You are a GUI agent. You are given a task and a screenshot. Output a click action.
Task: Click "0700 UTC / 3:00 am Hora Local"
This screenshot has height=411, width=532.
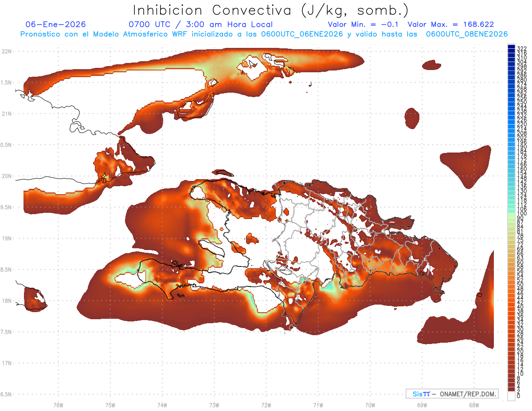200,24
